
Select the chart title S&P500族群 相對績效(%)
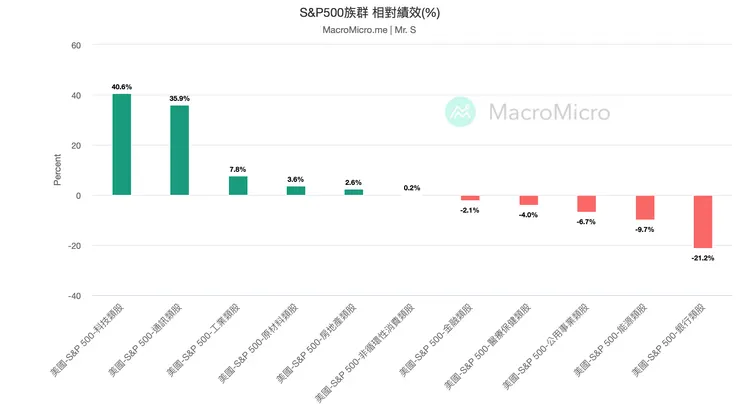point(371,12)
